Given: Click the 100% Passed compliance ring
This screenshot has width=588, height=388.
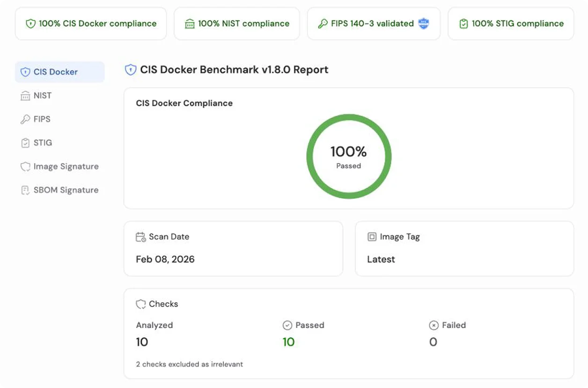Looking at the screenshot, I should (348, 156).
